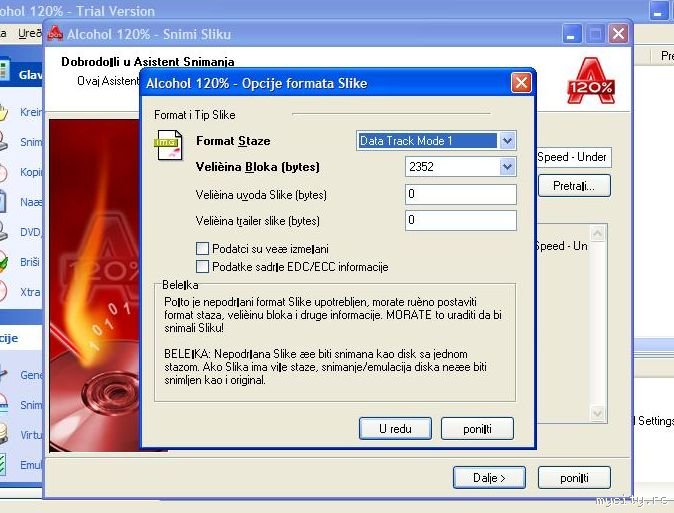The image size is (674, 513).
Task: Click the Naæ sidebar item
Action: coord(31,202)
